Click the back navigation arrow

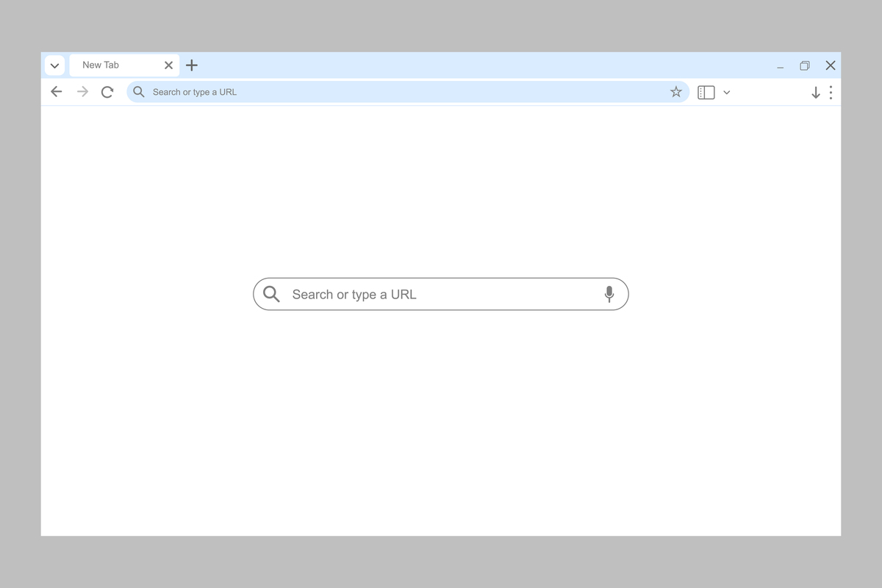[57, 92]
